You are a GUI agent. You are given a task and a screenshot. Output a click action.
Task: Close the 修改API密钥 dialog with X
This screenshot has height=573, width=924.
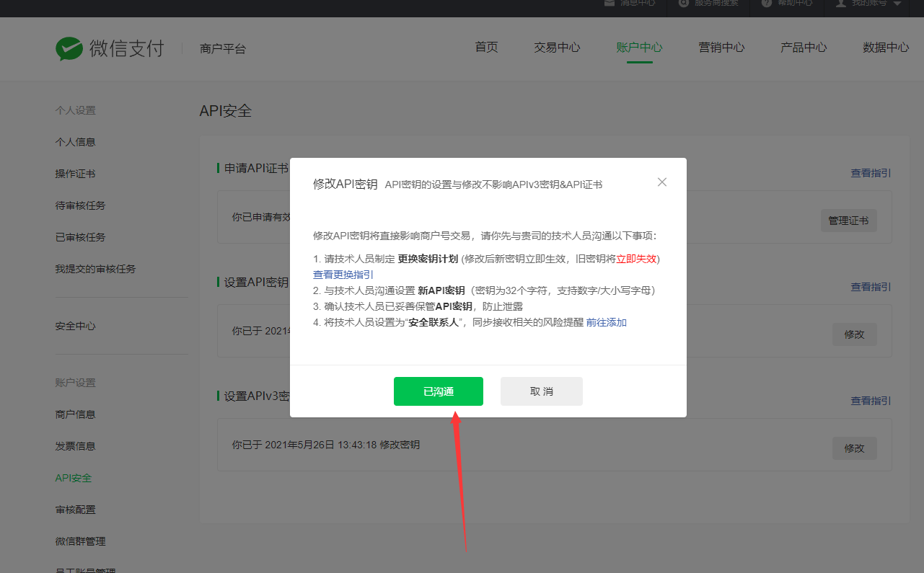click(x=662, y=182)
